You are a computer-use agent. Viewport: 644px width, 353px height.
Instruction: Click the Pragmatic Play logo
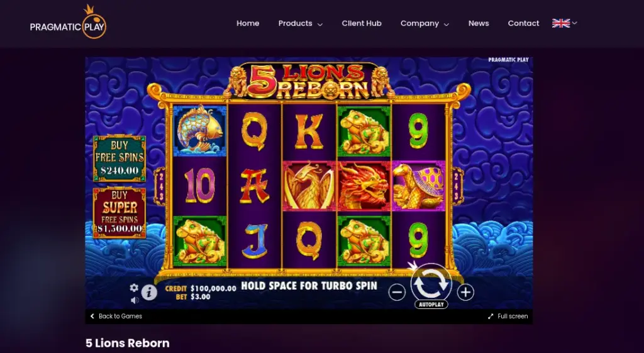pyautogui.click(x=68, y=23)
